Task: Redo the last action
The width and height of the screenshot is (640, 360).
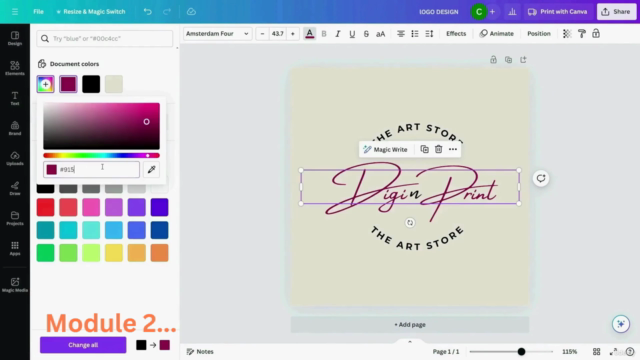Action: [x=167, y=12]
